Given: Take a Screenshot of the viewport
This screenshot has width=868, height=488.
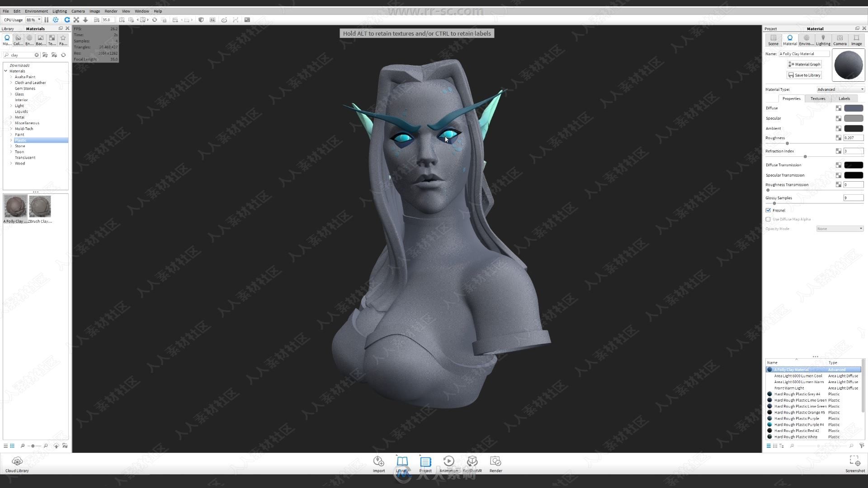Looking at the screenshot, I should (855, 464).
